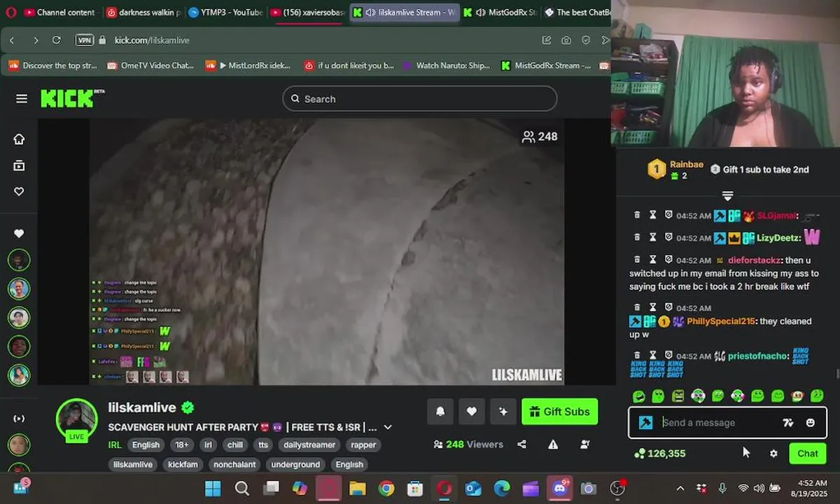Go back with browser back arrow
Viewport: 840px width, 504px height.
12,41
